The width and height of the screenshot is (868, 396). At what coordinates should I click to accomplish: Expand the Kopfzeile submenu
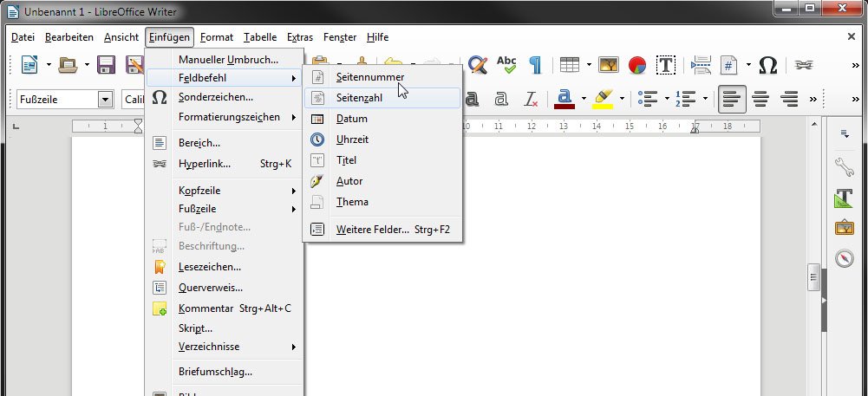tap(225, 191)
